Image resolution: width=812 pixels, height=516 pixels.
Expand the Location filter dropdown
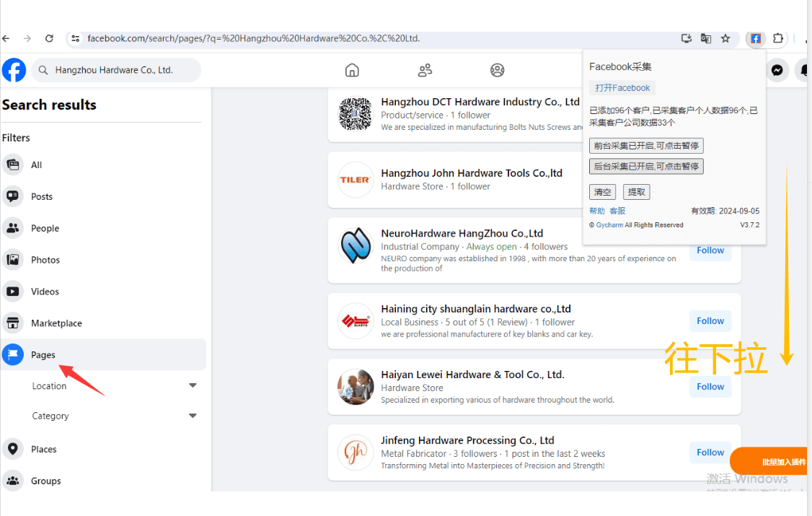[193, 385]
